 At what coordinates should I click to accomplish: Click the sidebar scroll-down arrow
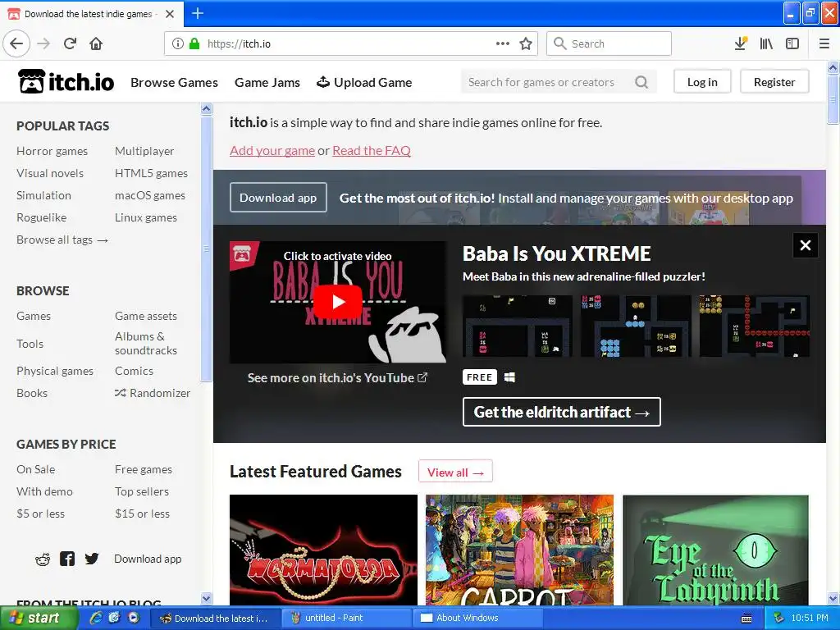(x=206, y=598)
